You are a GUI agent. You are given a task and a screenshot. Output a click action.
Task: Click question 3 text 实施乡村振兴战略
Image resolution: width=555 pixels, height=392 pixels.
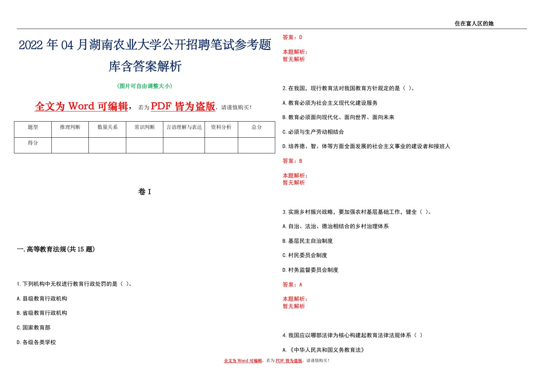pyautogui.click(x=311, y=212)
